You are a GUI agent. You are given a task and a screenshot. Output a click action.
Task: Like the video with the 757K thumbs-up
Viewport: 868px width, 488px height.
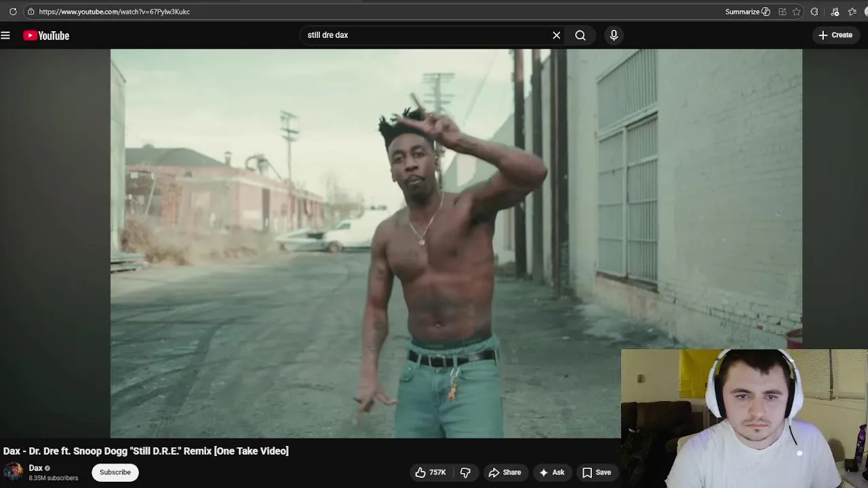430,472
